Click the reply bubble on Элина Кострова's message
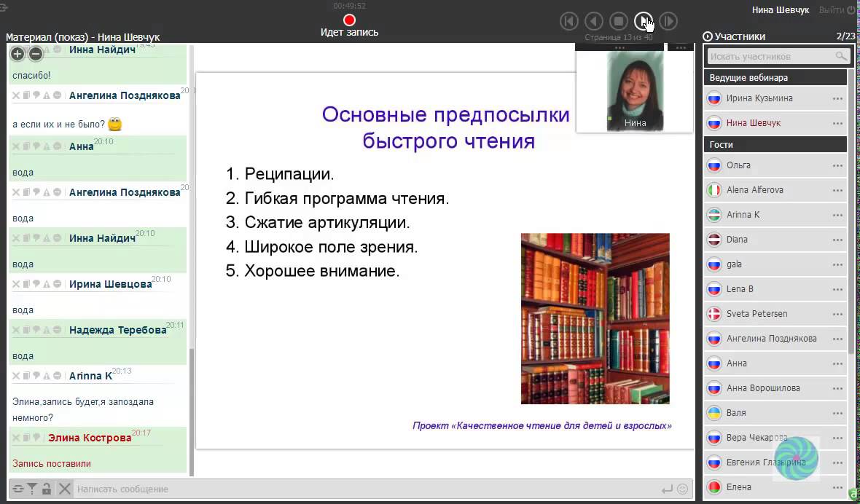Screen dimensions: 860x504 tap(36, 437)
